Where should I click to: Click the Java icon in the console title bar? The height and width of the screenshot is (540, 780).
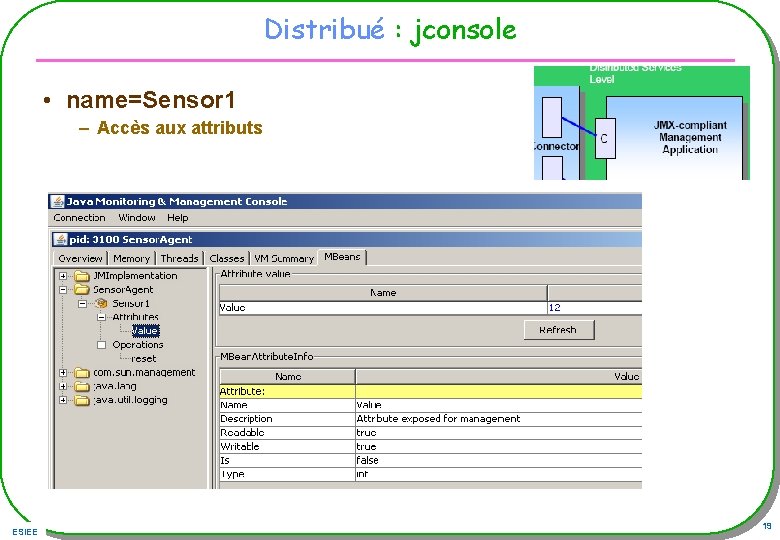tap(58, 201)
